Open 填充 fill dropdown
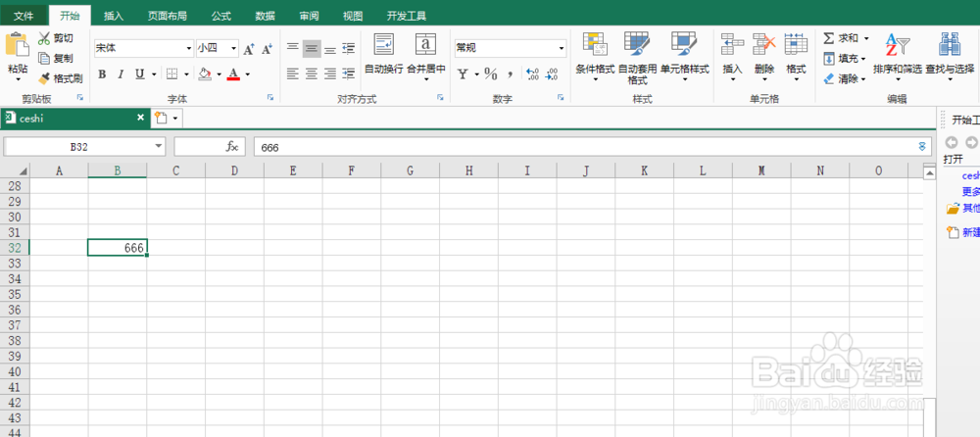Viewport: 980px width, 437px height. [845, 59]
